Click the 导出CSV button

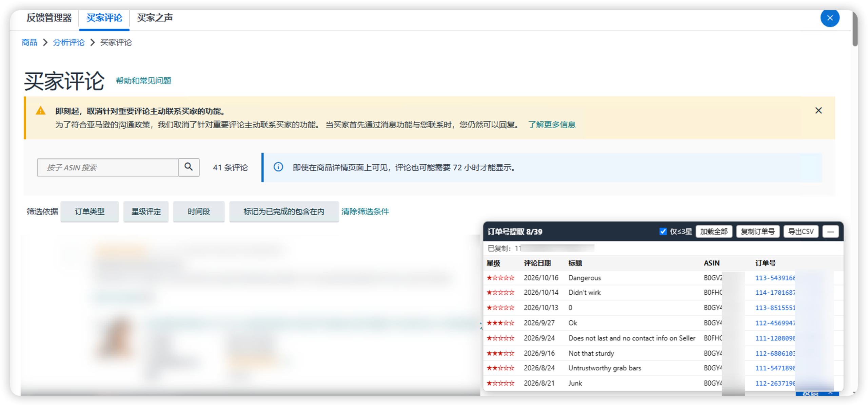click(x=801, y=232)
